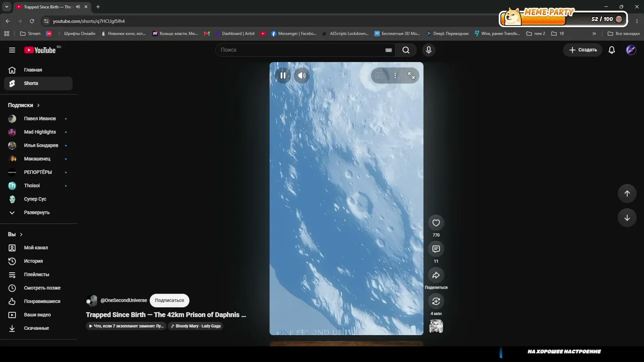Click the address bar URL
This screenshot has width=644, height=362.
pos(89,21)
